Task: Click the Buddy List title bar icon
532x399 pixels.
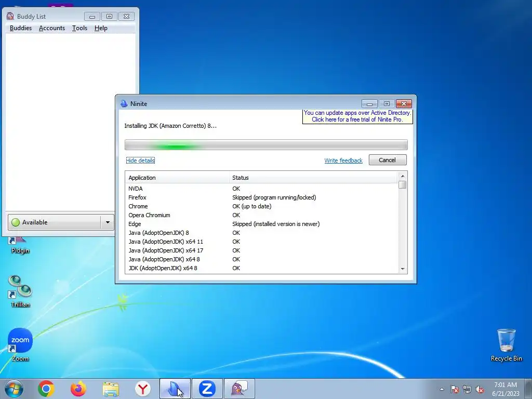Action: (10, 16)
